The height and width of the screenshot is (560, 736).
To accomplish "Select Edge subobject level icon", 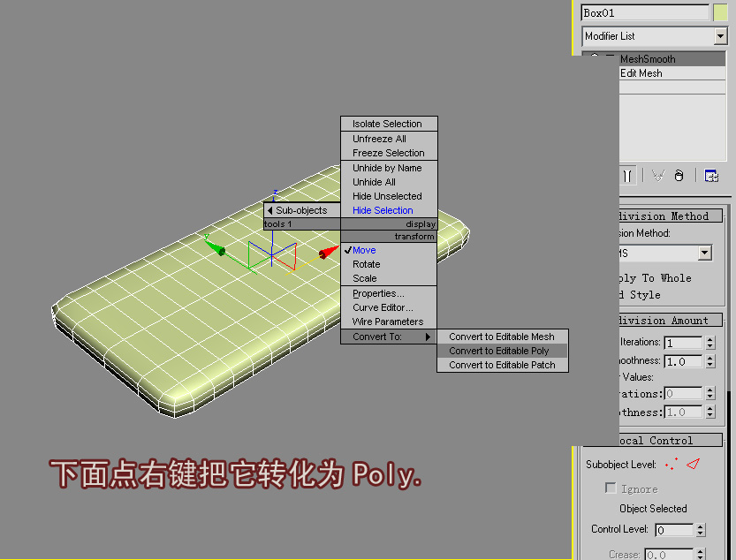I will pos(693,464).
